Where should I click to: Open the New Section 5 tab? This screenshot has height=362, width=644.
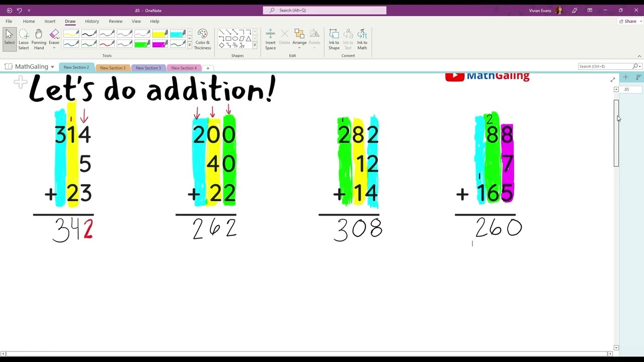point(148,68)
